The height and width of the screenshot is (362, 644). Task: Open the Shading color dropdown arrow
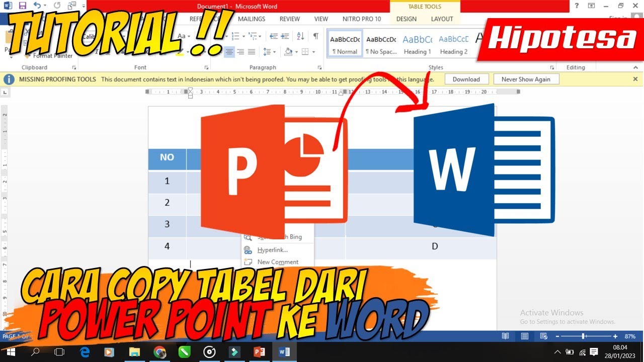pyautogui.click(x=296, y=52)
